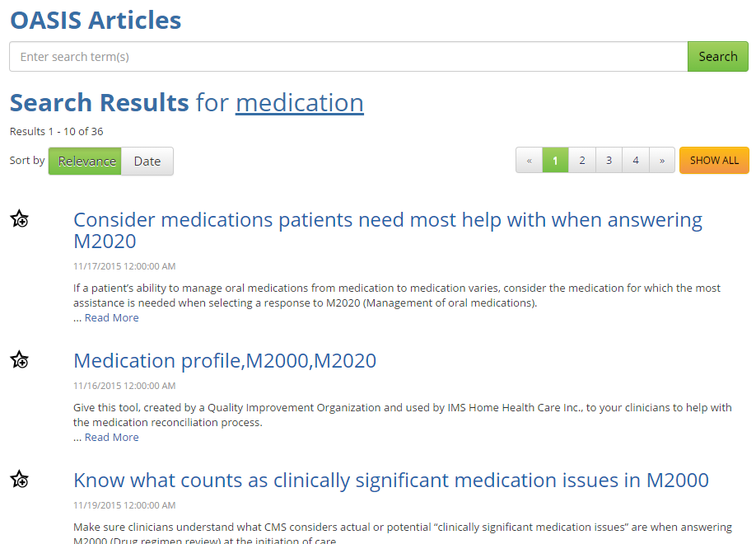
Task: Expand Read More under first article
Action: [x=111, y=318]
